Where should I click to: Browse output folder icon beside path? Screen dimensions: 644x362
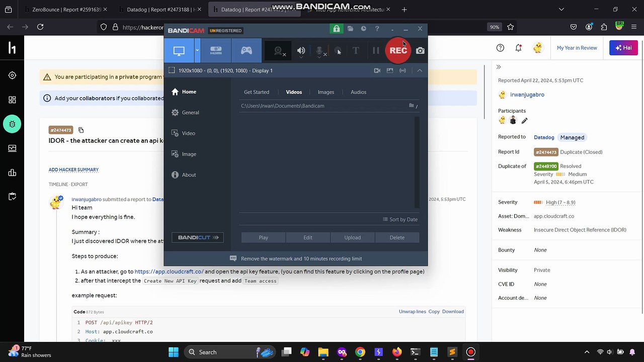412,106
